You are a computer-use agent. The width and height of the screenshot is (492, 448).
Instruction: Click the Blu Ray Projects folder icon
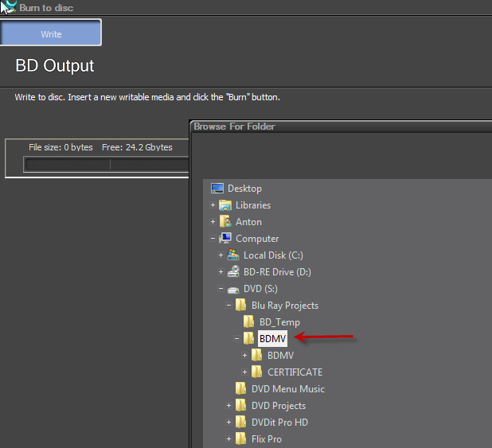(241, 305)
